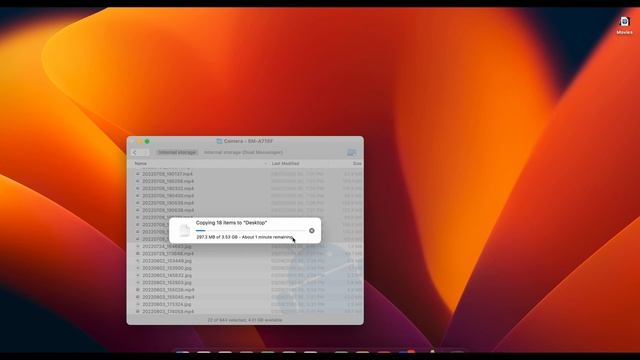This screenshot has width=640, height=360.
Task: Select file 20220708_190256.mp4
Action: click(168, 181)
